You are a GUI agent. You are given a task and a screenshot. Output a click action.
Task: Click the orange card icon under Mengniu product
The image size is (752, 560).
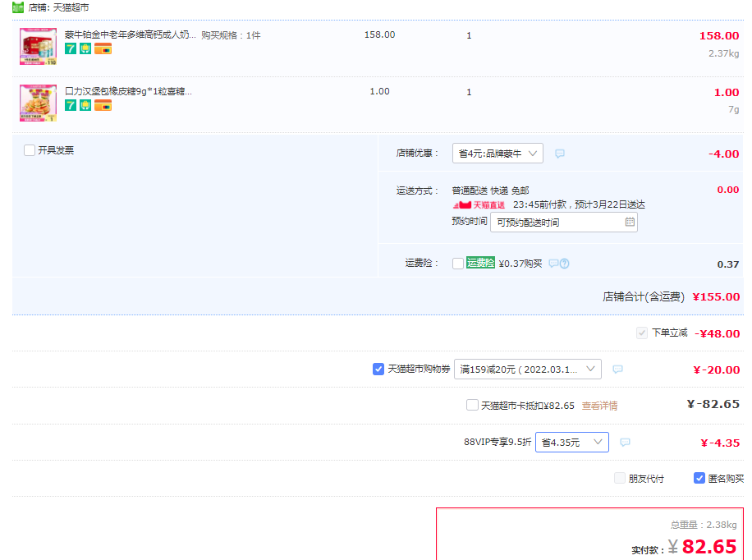click(103, 49)
